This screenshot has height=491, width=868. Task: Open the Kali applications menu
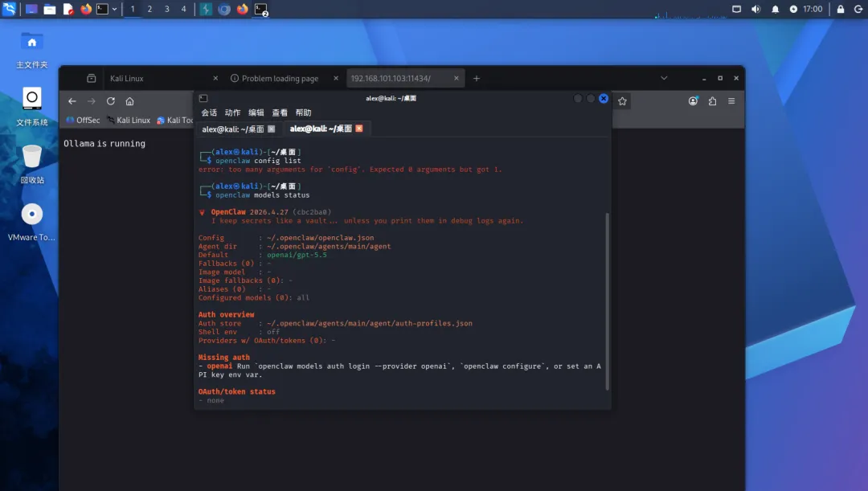coord(10,10)
